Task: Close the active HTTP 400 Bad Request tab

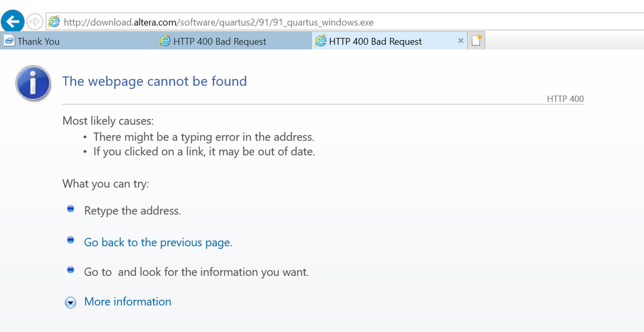Action: point(461,41)
